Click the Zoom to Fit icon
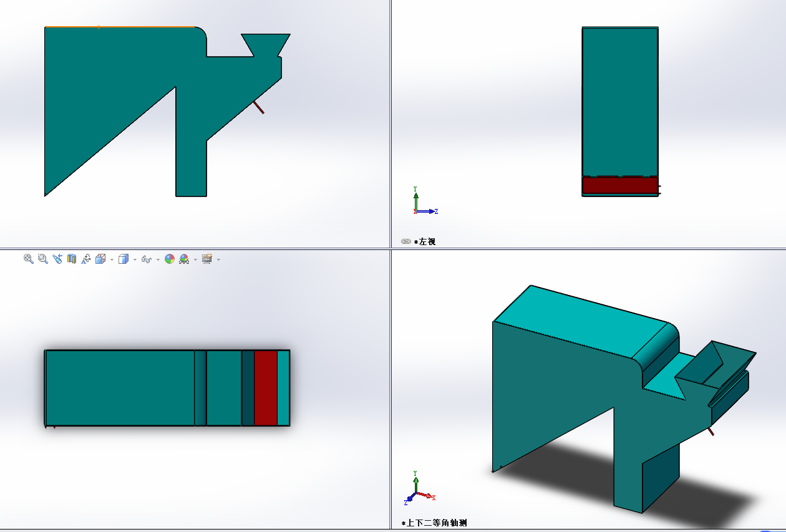This screenshot has height=532, width=786. pyautogui.click(x=29, y=259)
